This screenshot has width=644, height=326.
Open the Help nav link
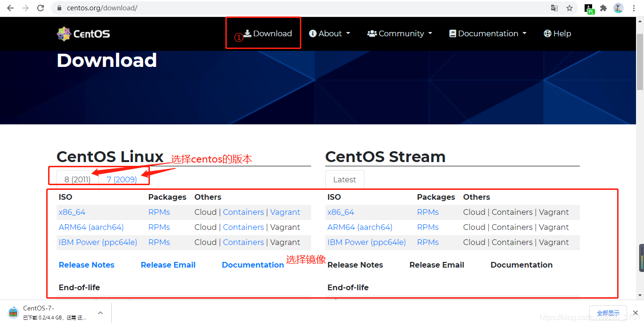[x=557, y=33]
